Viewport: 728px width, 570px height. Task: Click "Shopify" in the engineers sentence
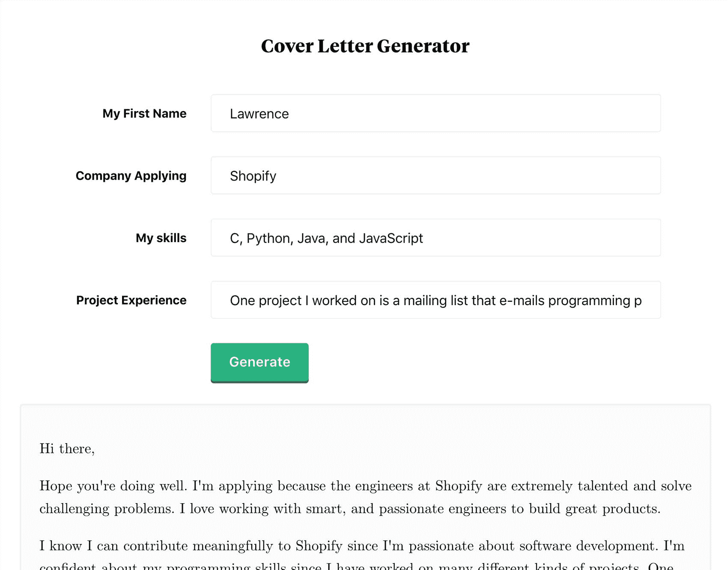point(458,486)
